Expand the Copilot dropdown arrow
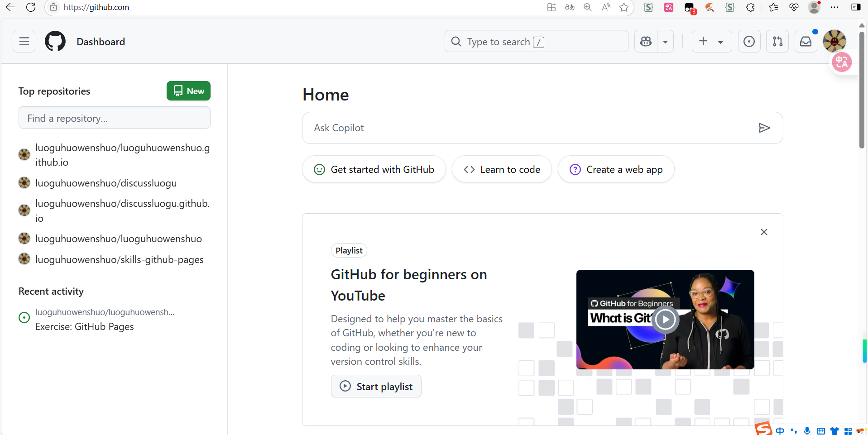This screenshot has width=868, height=435. point(665,42)
